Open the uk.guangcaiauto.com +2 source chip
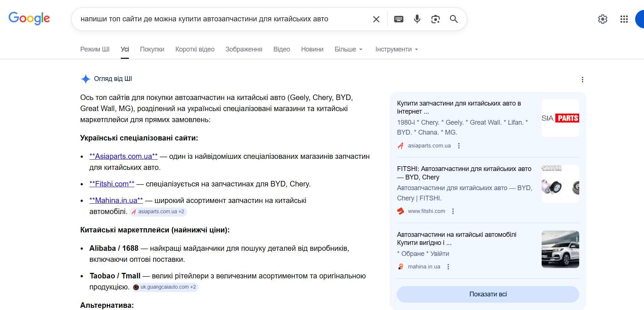 coord(165,287)
